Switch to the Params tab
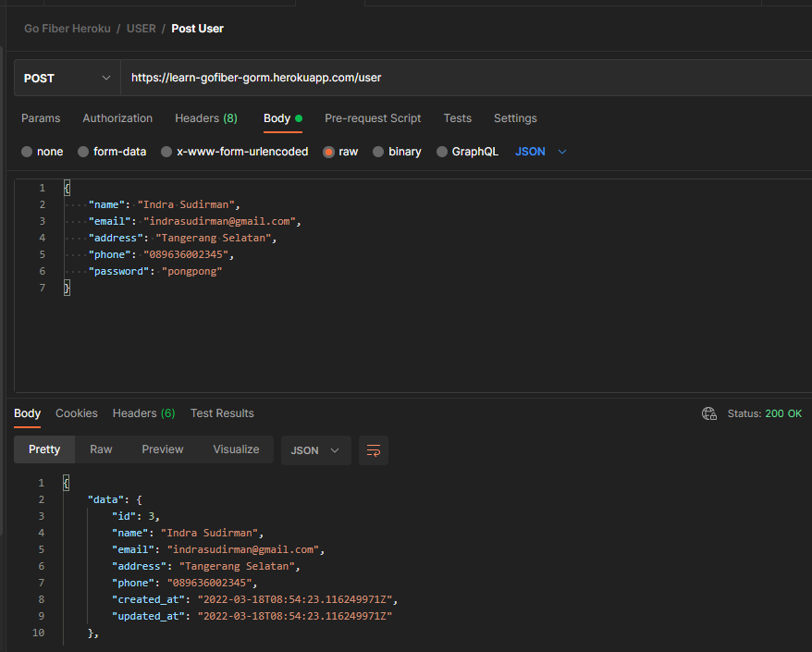Screen dimensions: 812x652 pyautogui.click(x=41, y=118)
